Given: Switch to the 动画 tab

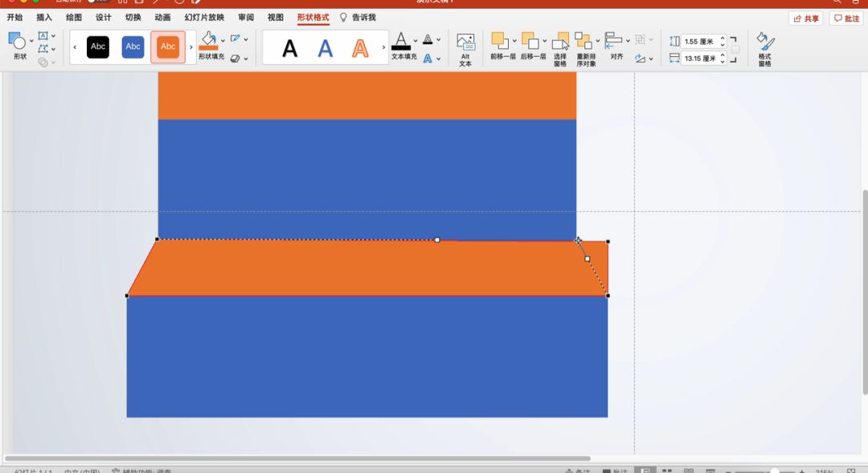Looking at the screenshot, I should pos(162,17).
